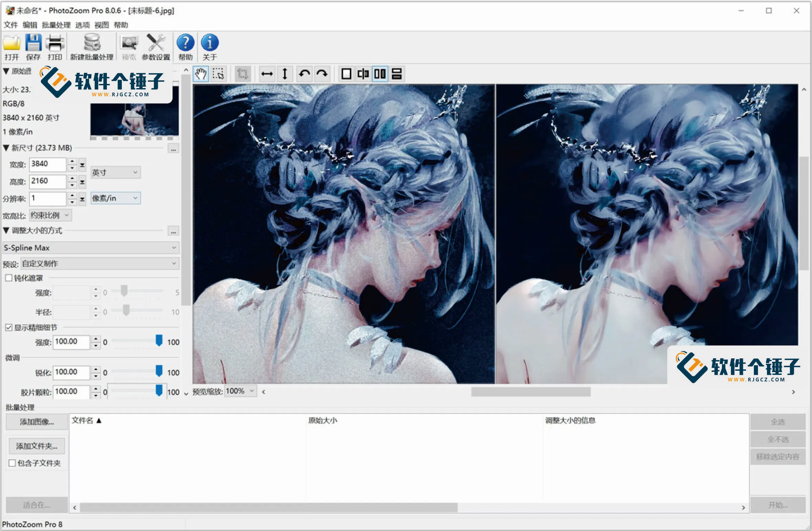This screenshot has width=812, height=531.
Task: Select the dashed selection rectangle tool
Action: click(218, 74)
